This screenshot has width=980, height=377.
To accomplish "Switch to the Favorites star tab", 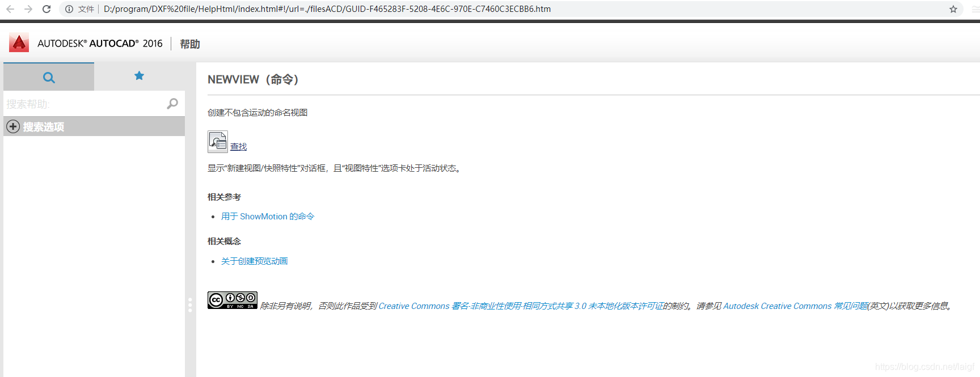I will pyautogui.click(x=139, y=76).
